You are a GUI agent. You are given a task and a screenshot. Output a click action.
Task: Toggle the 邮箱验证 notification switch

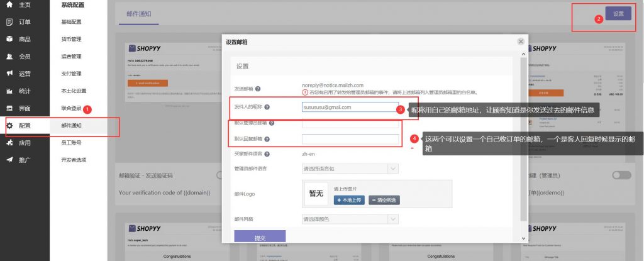221,175
